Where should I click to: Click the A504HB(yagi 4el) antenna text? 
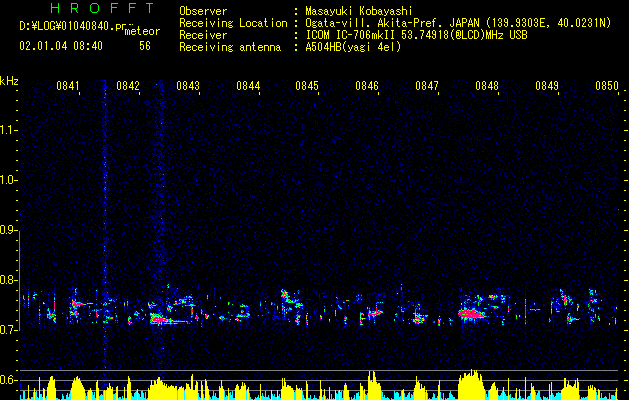pyautogui.click(x=353, y=47)
